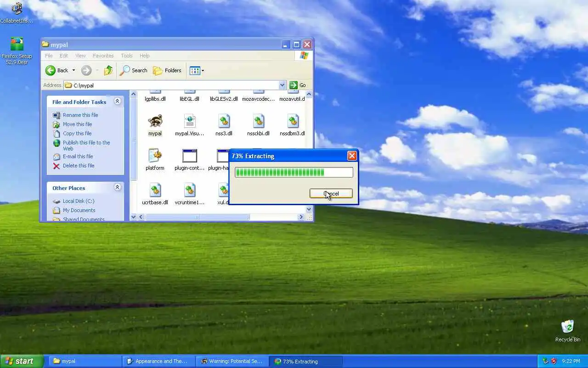Open the Start menu
Image resolution: width=588 pixels, height=368 pixels.
[x=22, y=361]
